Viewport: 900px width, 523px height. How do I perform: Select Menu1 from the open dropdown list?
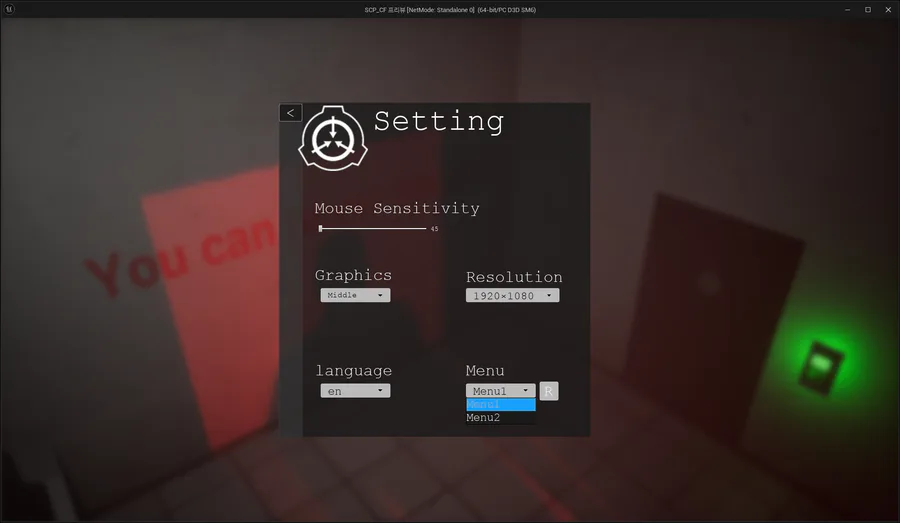pyautogui.click(x=501, y=404)
